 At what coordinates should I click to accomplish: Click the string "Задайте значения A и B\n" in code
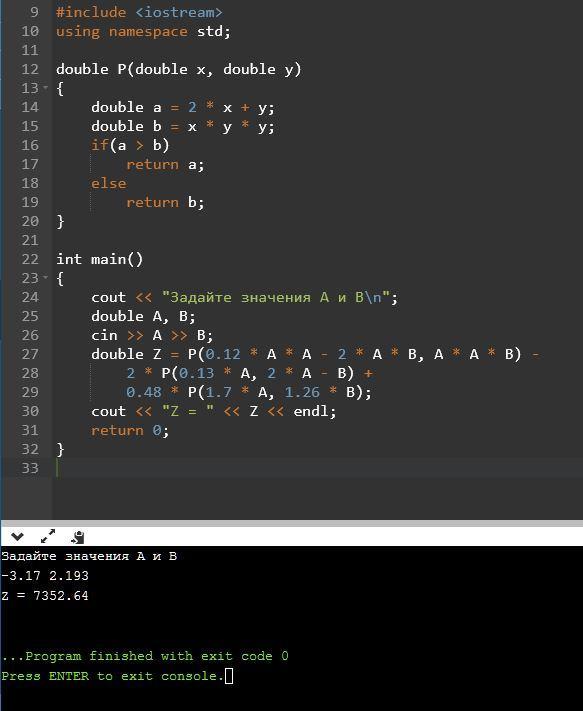tap(276, 297)
